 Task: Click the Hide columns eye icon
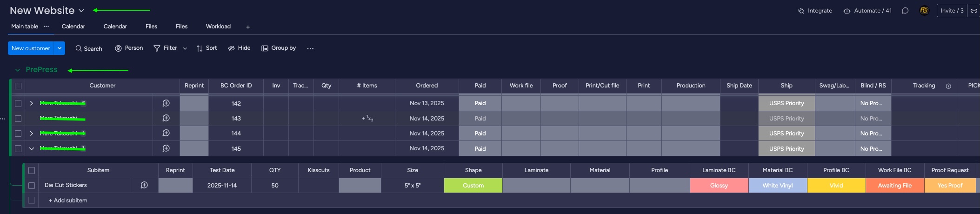231,48
